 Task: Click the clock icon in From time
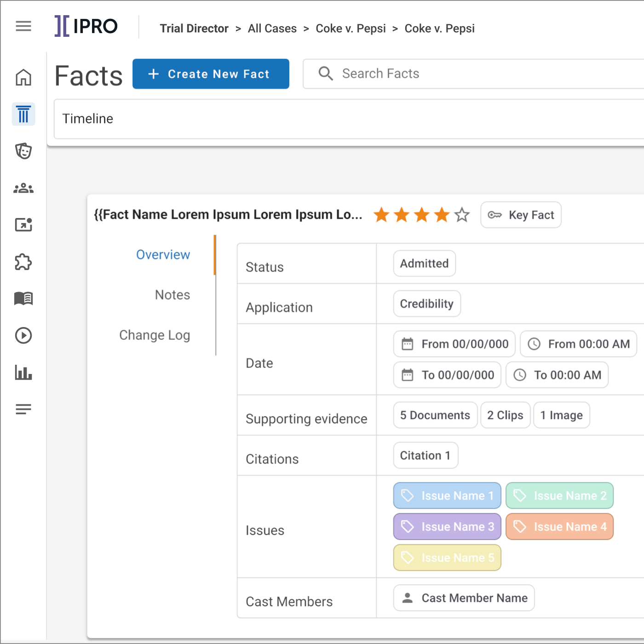click(534, 344)
